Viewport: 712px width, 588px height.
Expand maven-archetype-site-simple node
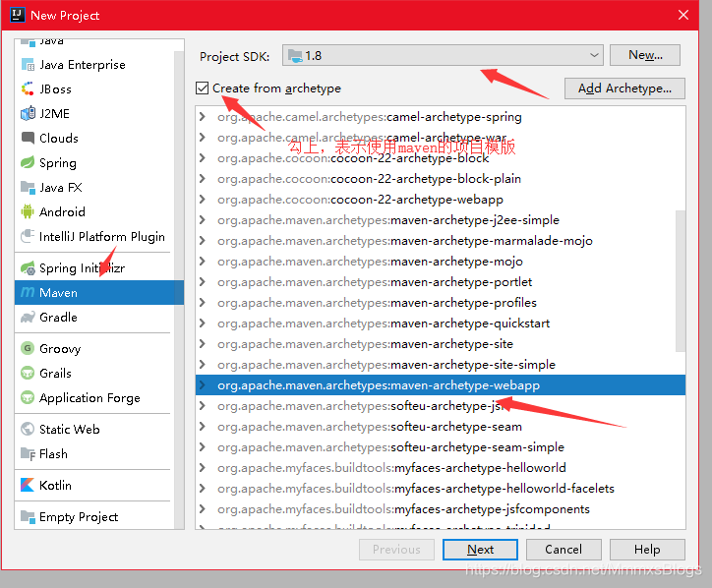click(x=202, y=364)
